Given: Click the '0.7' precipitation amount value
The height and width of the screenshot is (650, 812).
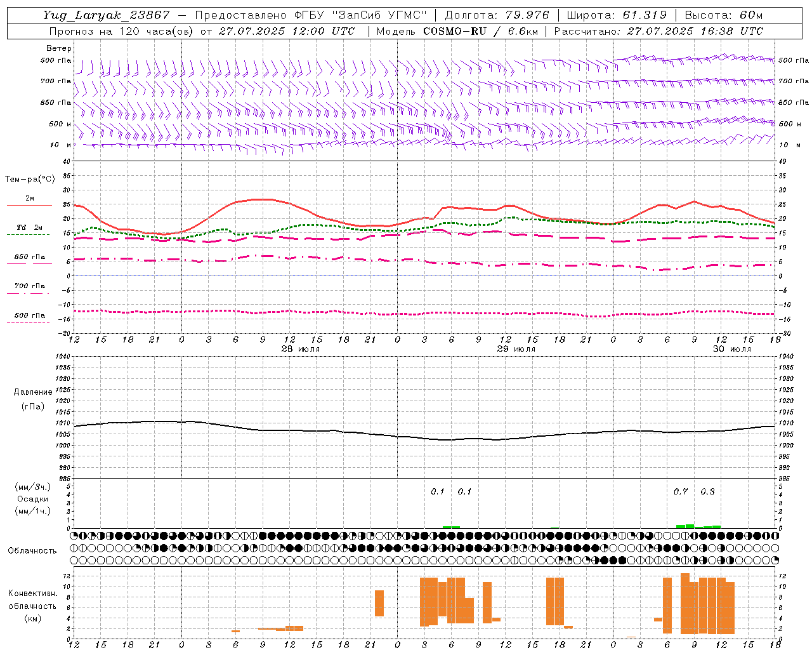Looking at the screenshot, I should [681, 491].
